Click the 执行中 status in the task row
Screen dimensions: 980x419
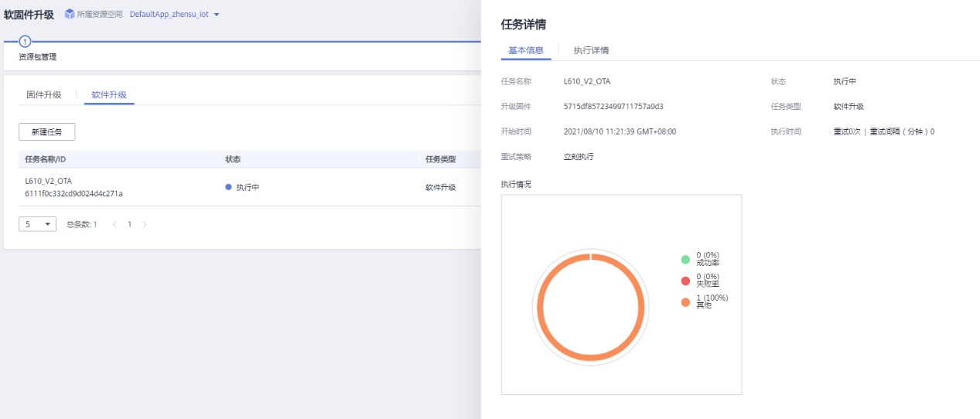point(248,187)
